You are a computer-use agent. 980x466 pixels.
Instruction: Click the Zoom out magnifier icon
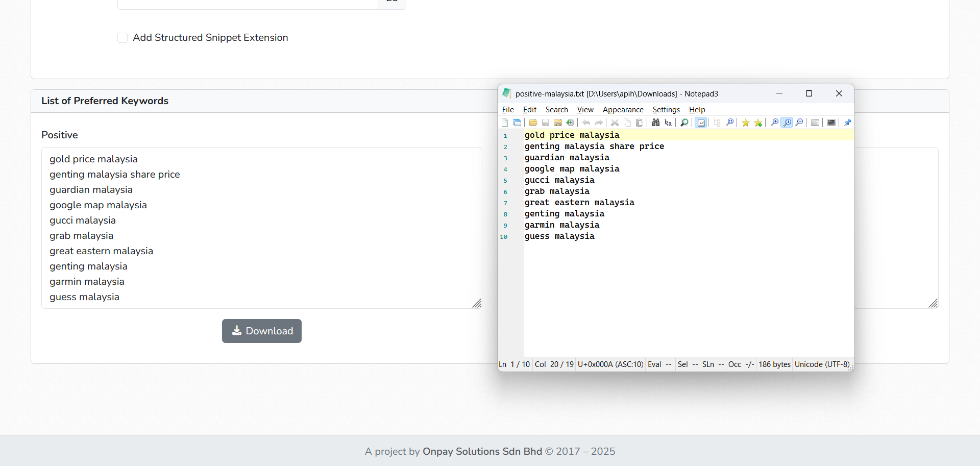pyautogui.click(x=799, y=122)
